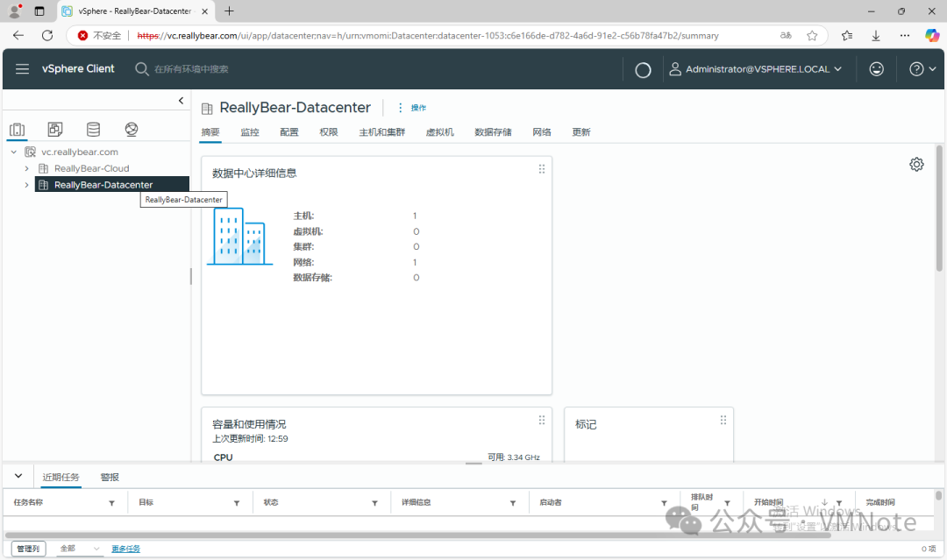Viewport: 947px width, 560px height.
Task: Go back with browser back arrow
Action: tap(18, 36)
